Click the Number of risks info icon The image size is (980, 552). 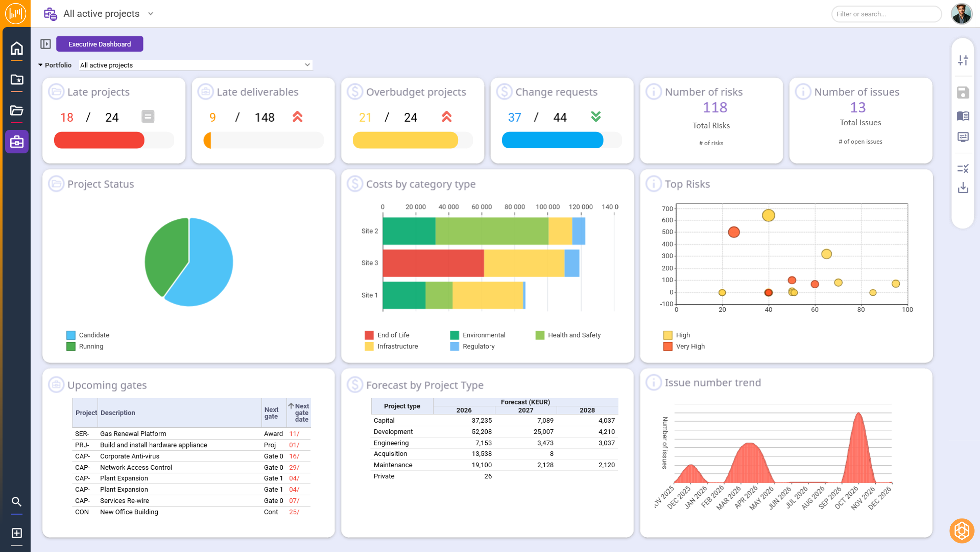point(654,92)
